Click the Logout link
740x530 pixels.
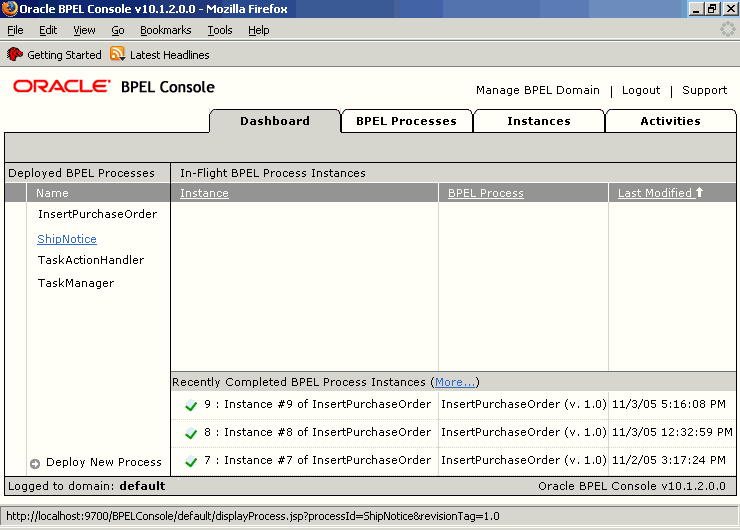(640, 90)
